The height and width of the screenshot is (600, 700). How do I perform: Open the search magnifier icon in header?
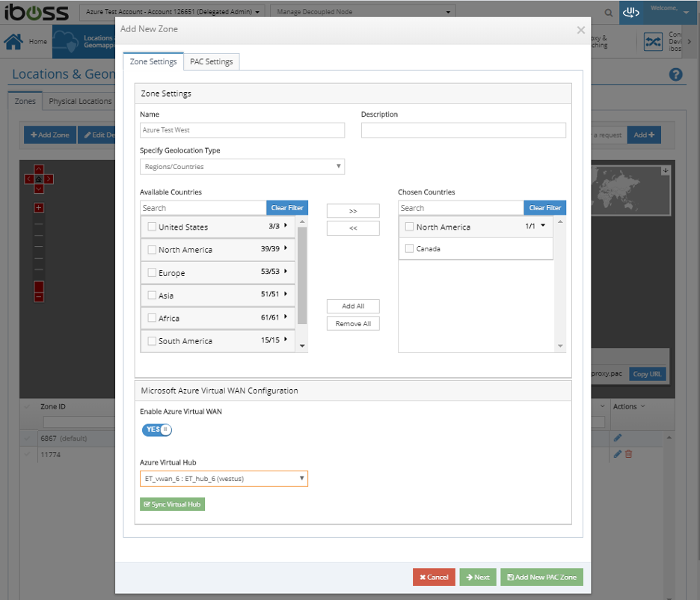point(609,13)
